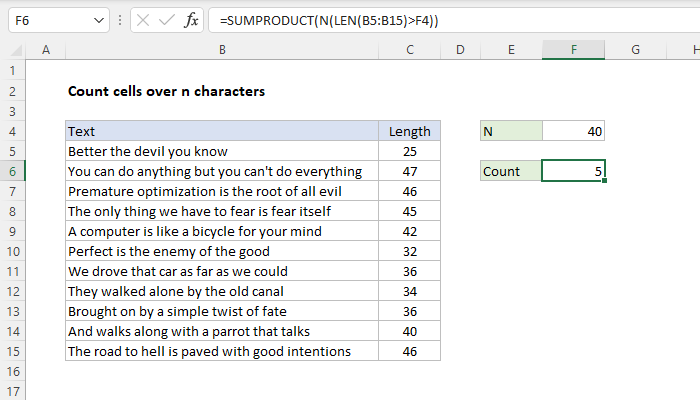Screen dimensions: 700x400
Task: Click the Count result cell showing 5
Action: pyautogui.click(x=574, y=171)
